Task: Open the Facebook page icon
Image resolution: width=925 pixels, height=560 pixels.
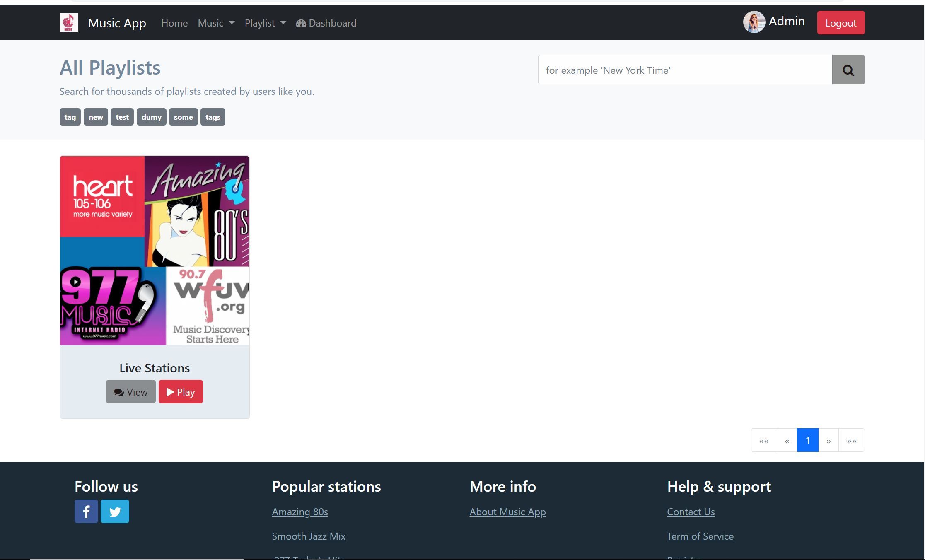Action: 86,512
